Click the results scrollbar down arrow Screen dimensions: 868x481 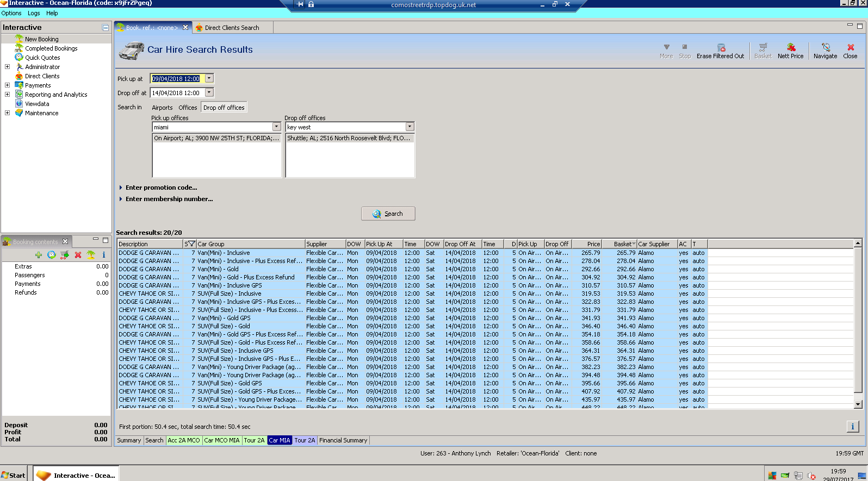point(858,404)
